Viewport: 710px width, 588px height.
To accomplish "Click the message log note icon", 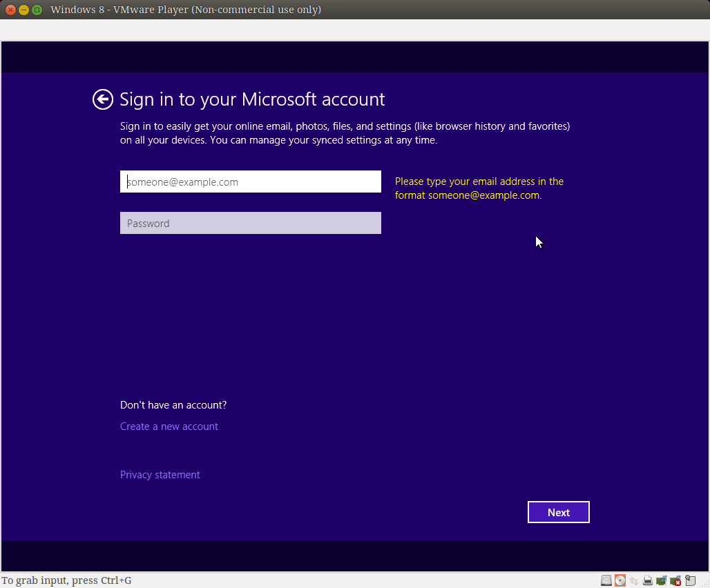I will point(690,580).
